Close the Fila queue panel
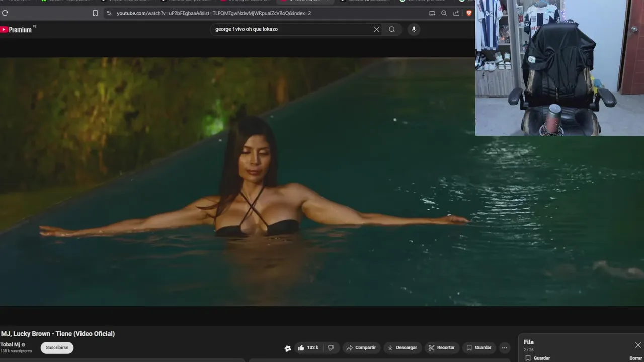The width and height of the screenshot is (644, 362). (638, 345)
